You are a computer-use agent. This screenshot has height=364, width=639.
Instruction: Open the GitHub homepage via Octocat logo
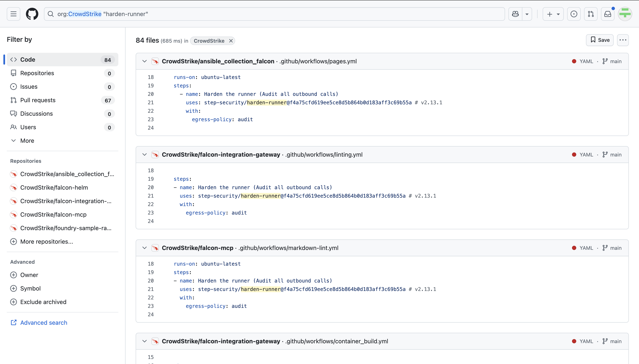32,14
